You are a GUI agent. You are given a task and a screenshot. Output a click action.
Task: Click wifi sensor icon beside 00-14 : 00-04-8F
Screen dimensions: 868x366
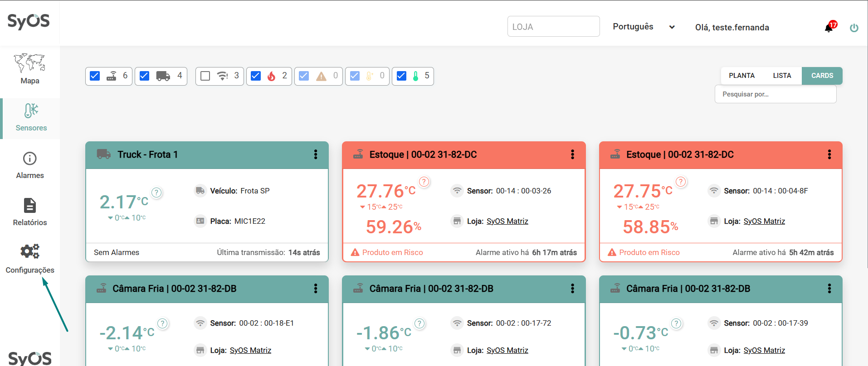pyautogui.click(x=714, y=191)
